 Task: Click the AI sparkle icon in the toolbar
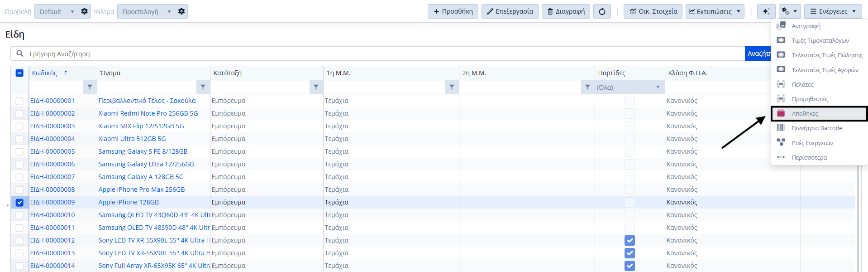click(x=766, y=11)
